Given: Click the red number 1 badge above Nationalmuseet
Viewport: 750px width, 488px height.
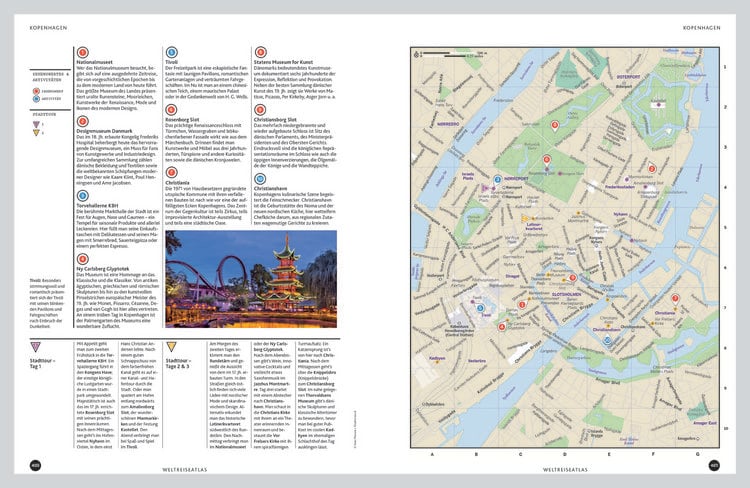Looking at the screenshot, I should pos(82,53).
